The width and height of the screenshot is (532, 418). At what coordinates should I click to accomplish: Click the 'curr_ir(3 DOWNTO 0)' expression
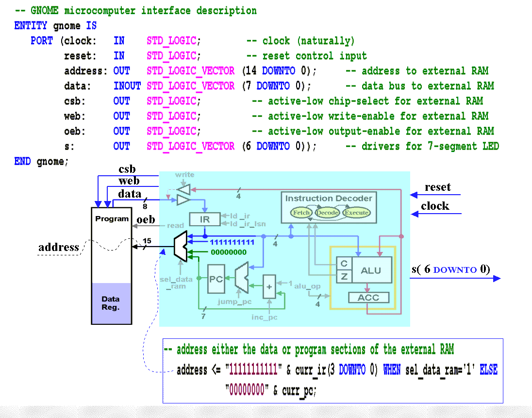point(336,370)
